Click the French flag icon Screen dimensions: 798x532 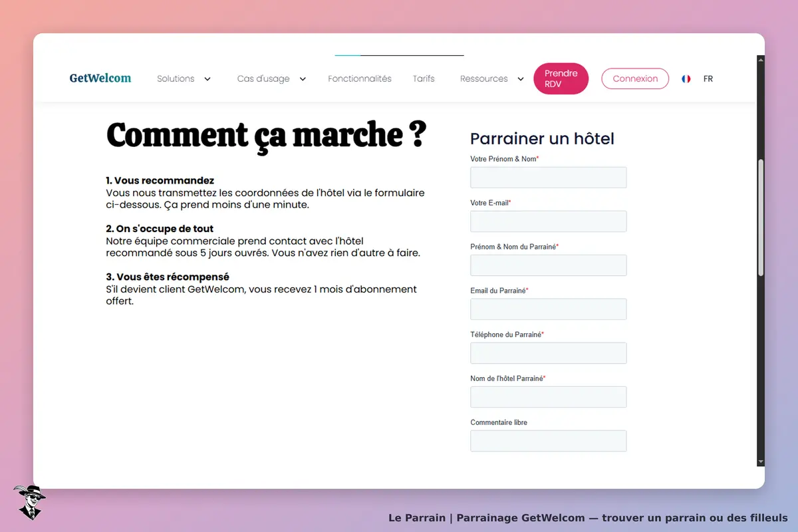pyautogui.click(x=686, y=78)
